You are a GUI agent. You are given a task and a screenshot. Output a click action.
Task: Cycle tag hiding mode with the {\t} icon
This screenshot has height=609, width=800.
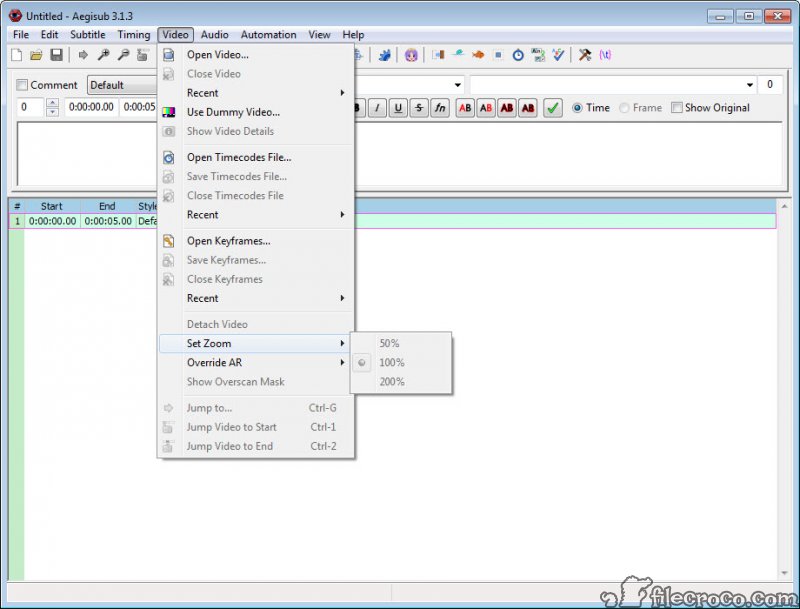click(605, 55)
